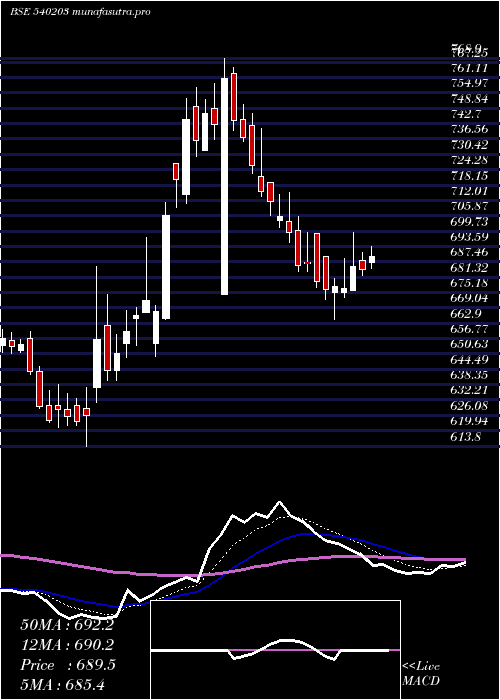Click the 675.18 price axis label
The image size is (500, 700).
tap(469, 283)
